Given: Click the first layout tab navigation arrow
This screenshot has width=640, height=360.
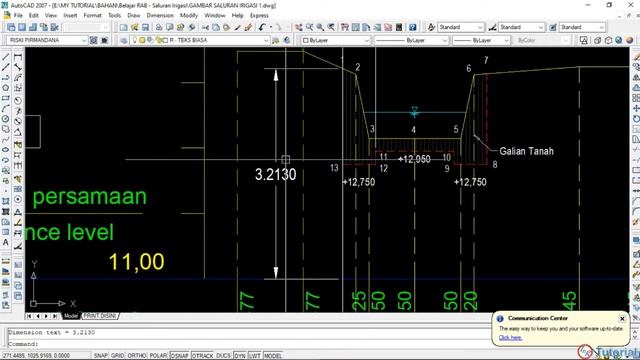Looking at the screenshot, I should click(x=29, y=316).
